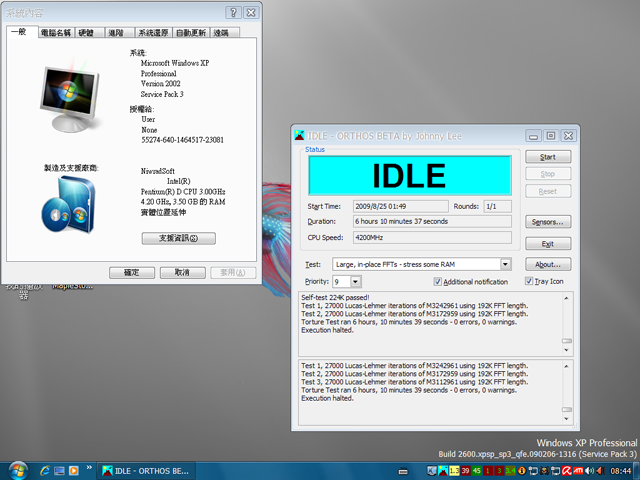Viewport: 640px width, 480px height.
Task: Open the ATI tray icon
Action: click(x=578, y=471)
